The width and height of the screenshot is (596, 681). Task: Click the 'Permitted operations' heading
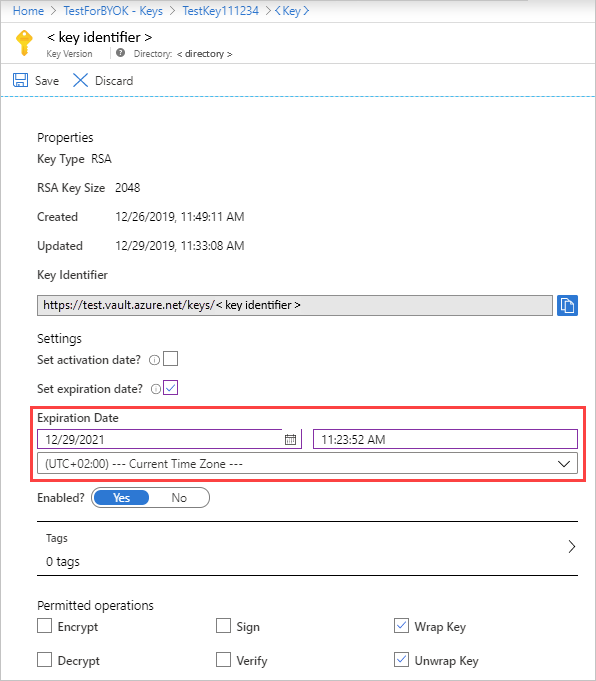coord(95,605)
